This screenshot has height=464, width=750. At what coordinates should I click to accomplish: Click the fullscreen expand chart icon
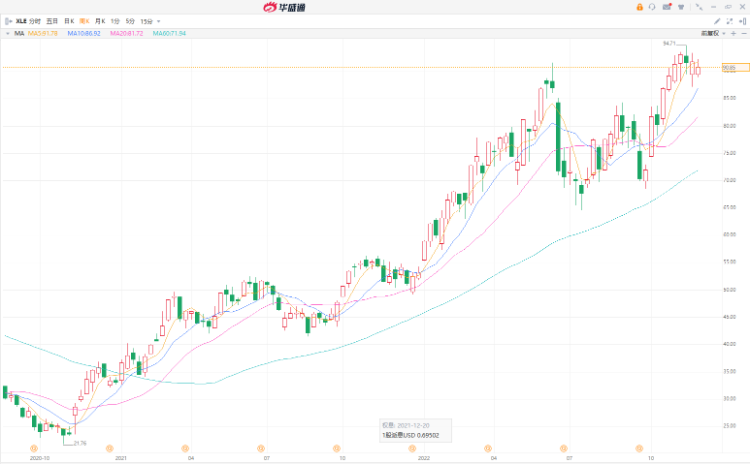click(x=729, y=20)
